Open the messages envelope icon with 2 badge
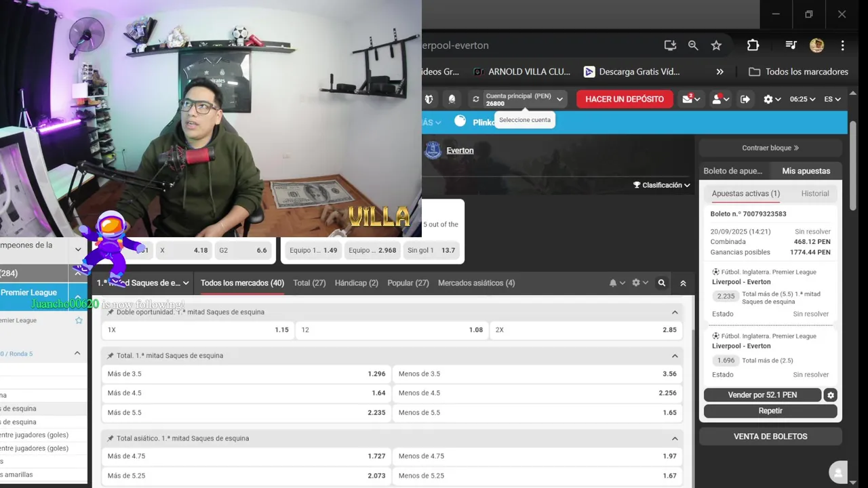Image resolution: width=868 pixels, height=488 pixels. pyautogui.click(x=691, y=99)
